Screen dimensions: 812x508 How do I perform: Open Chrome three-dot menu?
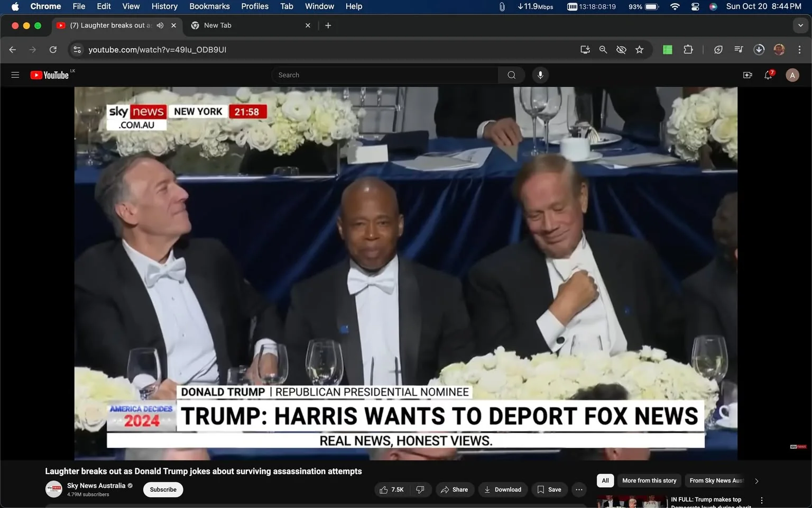click(799, 50)
